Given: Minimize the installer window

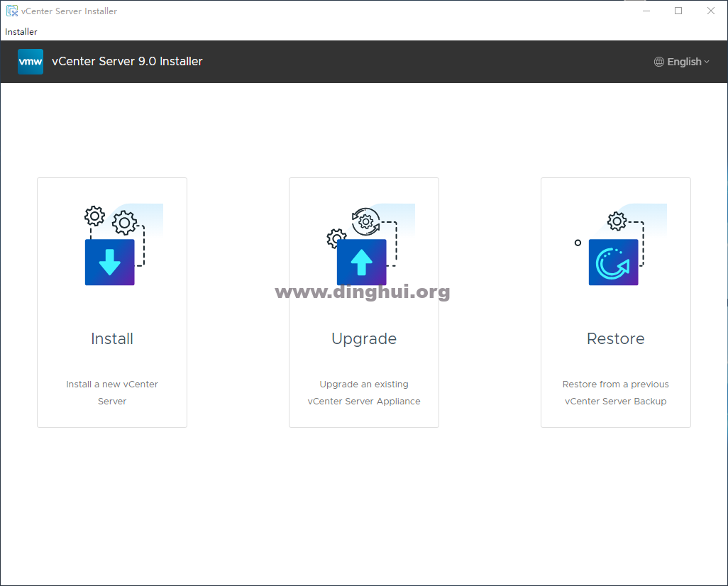Looking at the screenshot, I should (646, 11).
